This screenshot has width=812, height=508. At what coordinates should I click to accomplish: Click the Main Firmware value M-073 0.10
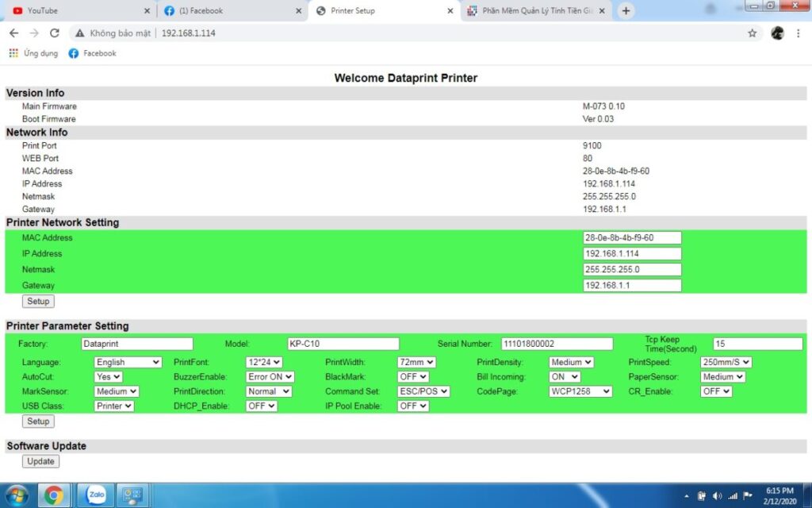603,106
